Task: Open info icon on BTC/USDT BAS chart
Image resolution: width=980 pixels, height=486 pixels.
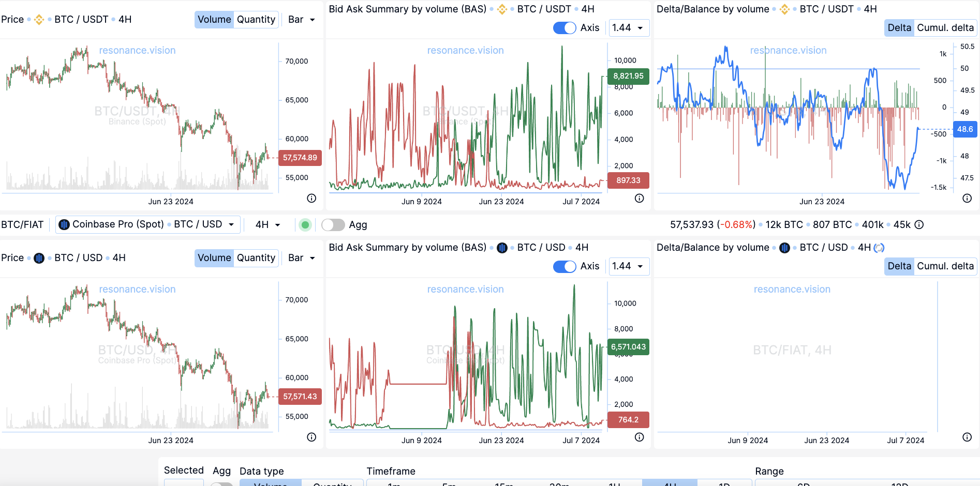Action: click(x=640, y=198)
